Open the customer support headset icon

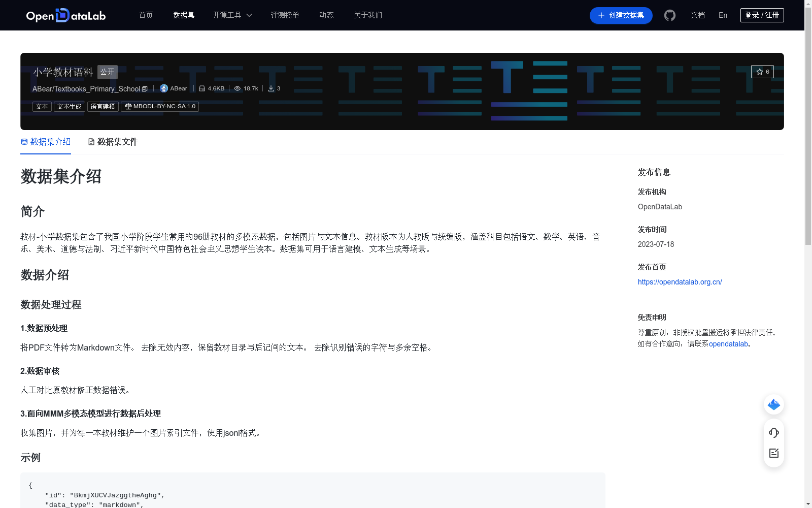[x=774, y=433]
